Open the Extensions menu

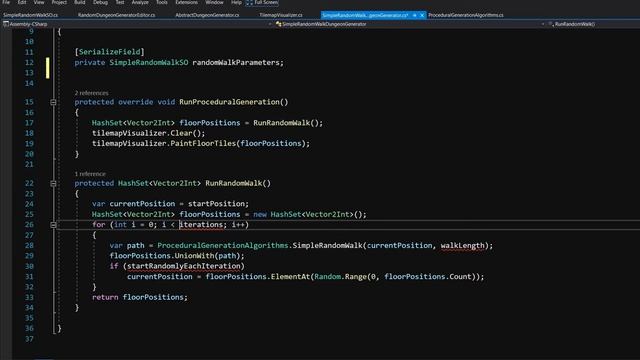point(186,2)
